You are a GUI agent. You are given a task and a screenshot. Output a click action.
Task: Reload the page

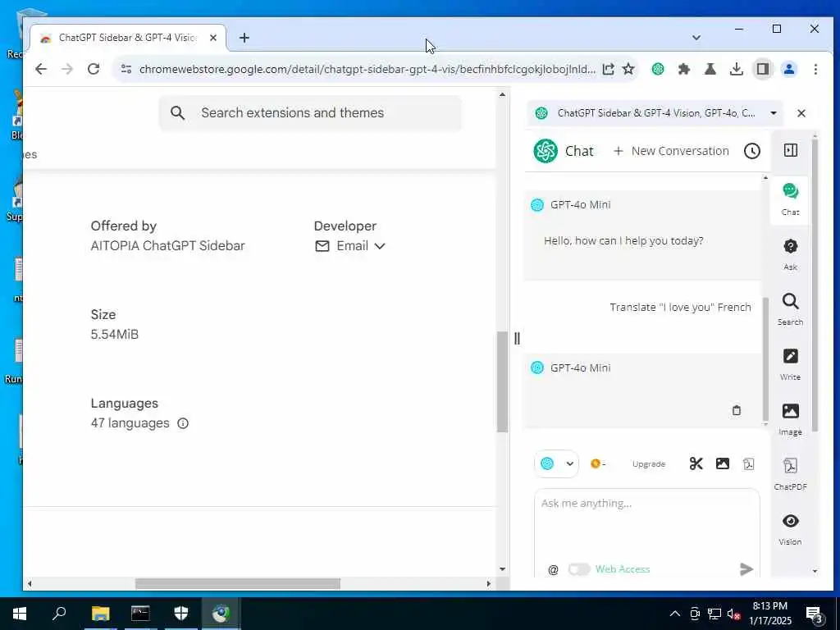pyautogui.click(x=94, y=69)
